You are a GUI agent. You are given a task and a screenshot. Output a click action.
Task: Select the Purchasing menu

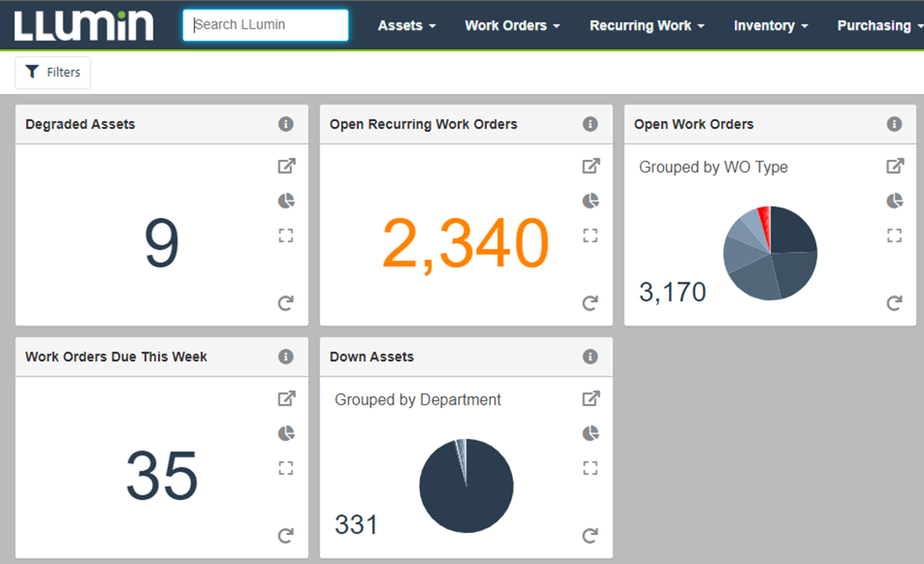[879, 25]
